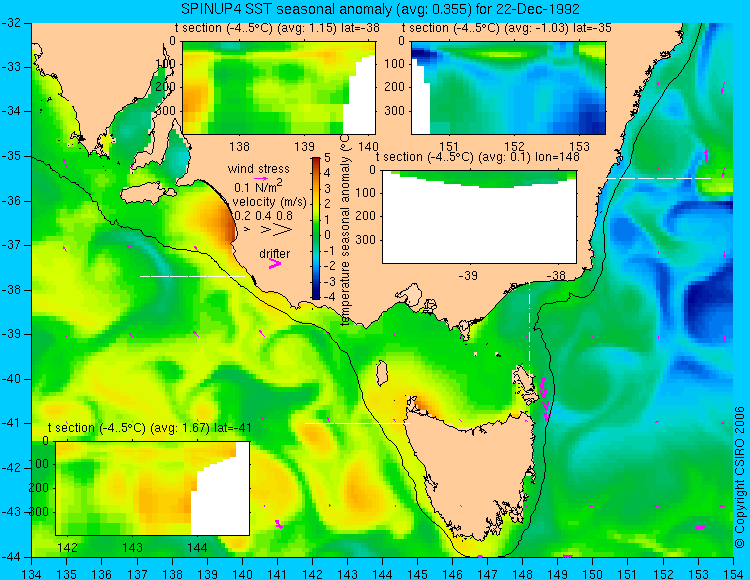Screen dimensions: 750x580
Task: Click the colorbar tick label 5
Action: 327,158
